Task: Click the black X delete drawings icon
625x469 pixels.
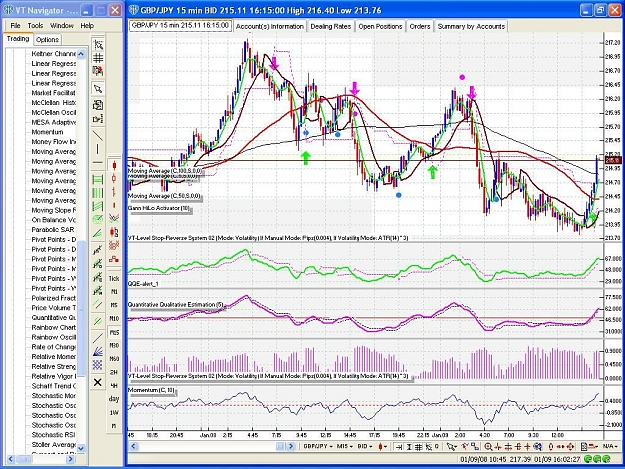Action: click(98, 383)
